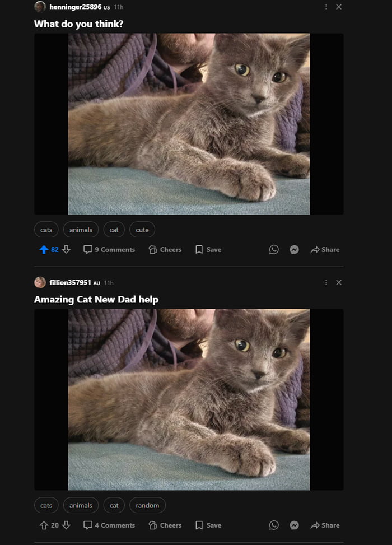Open the options menu of the second post
This screenshot has height=545, width=392.
click(x=326, y=282)
